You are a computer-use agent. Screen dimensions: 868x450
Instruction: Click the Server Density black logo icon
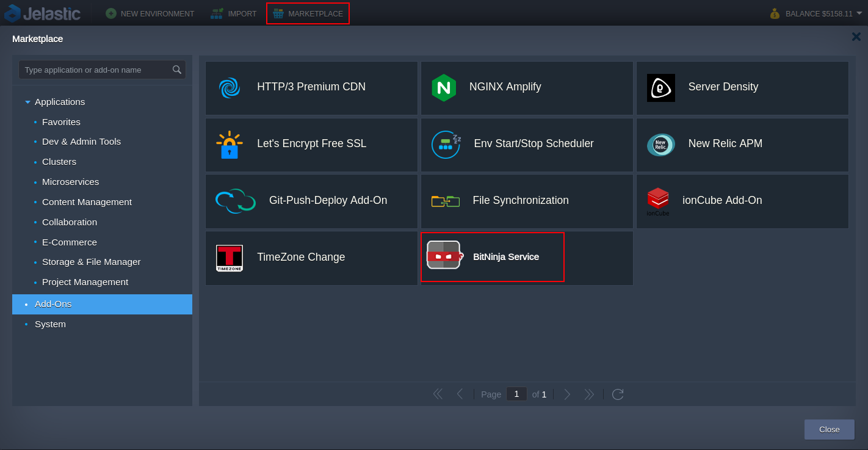coord(661,88)
